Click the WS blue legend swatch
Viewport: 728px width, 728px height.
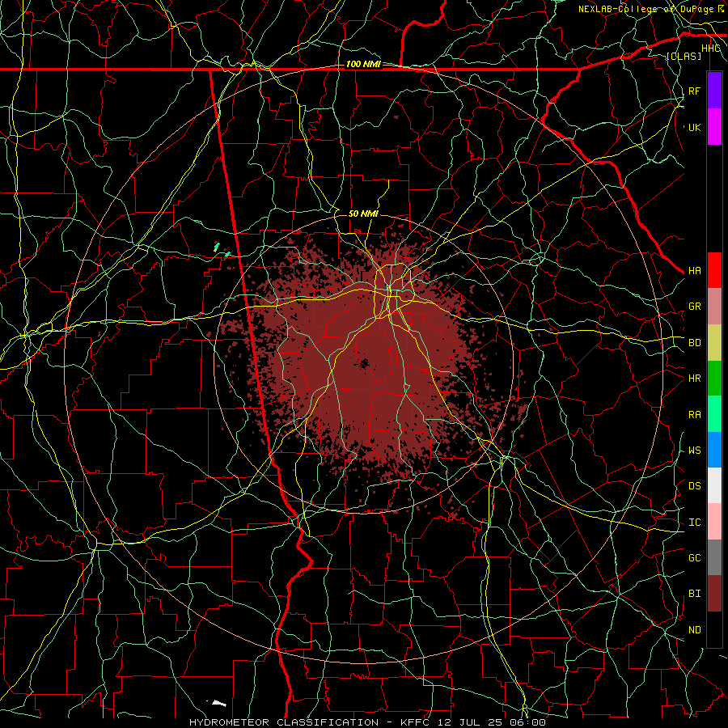click(714, 450)
